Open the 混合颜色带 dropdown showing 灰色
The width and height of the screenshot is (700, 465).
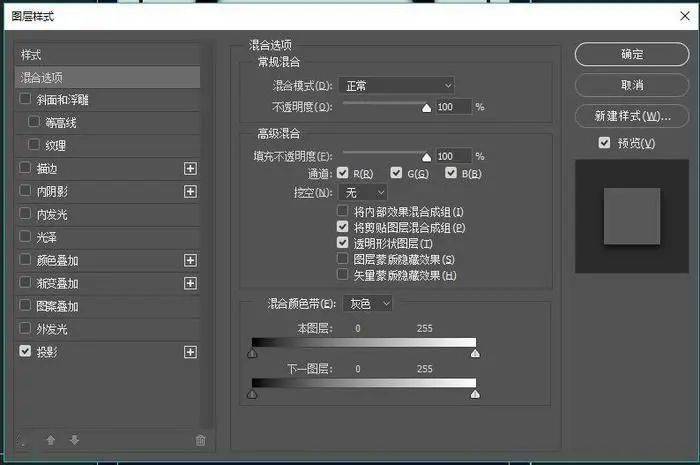(367, 304)
